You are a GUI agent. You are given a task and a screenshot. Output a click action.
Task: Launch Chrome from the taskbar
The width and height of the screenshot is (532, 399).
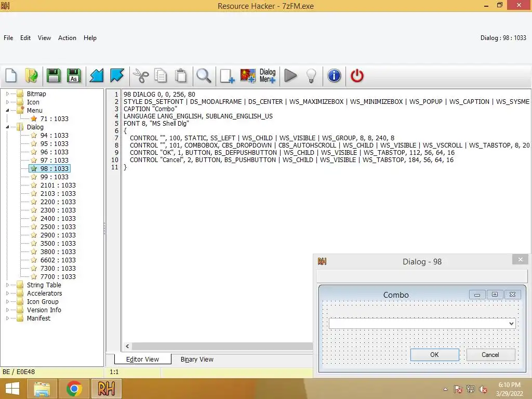coord(74,389)
